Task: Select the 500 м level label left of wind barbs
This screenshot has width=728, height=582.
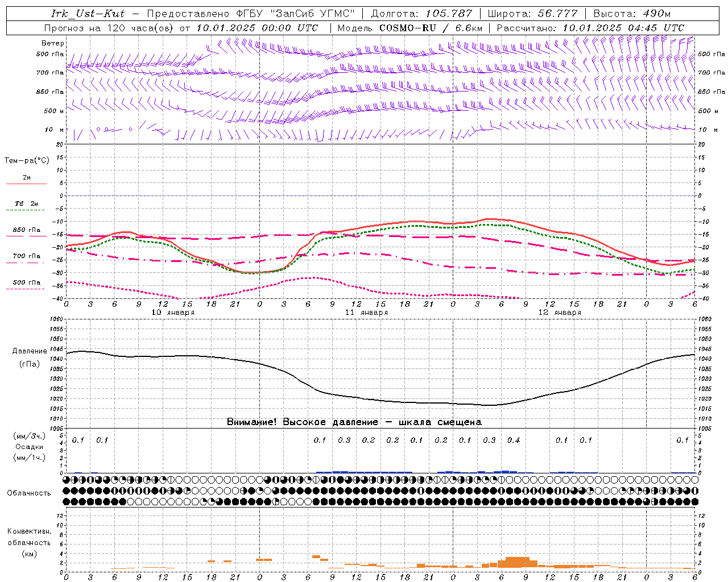Action: [55, 111]
